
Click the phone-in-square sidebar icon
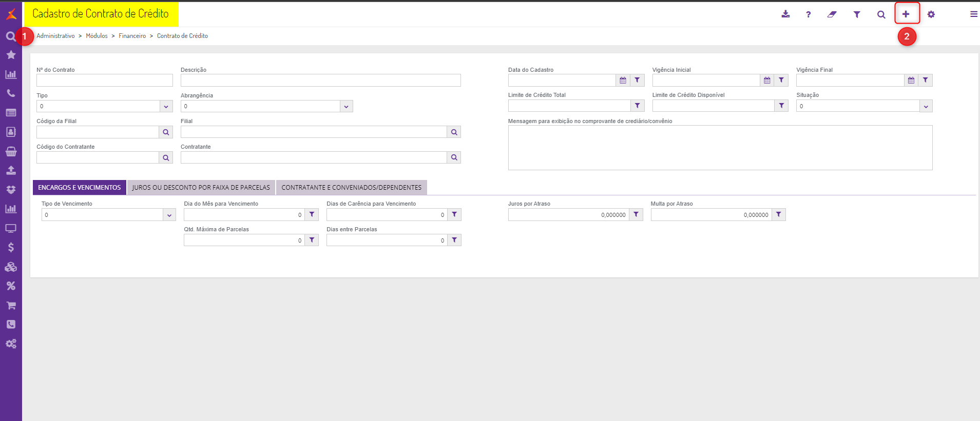(x=11, y=324)
